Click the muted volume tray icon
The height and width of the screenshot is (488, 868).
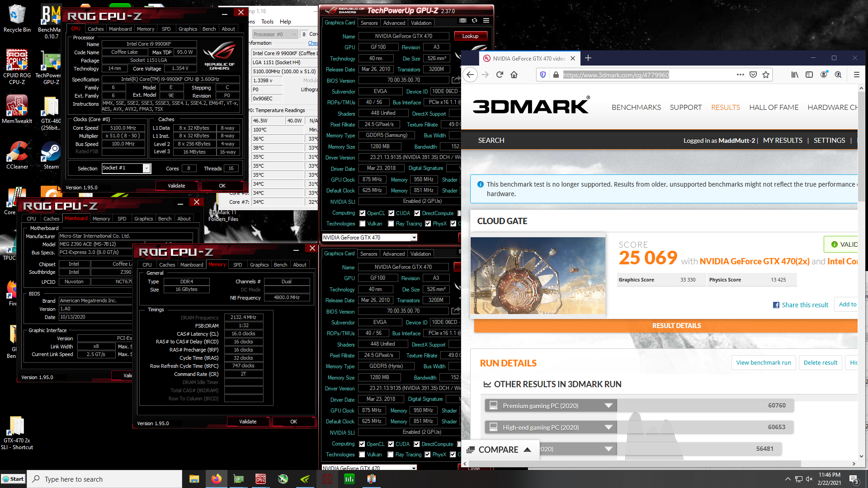809,479
